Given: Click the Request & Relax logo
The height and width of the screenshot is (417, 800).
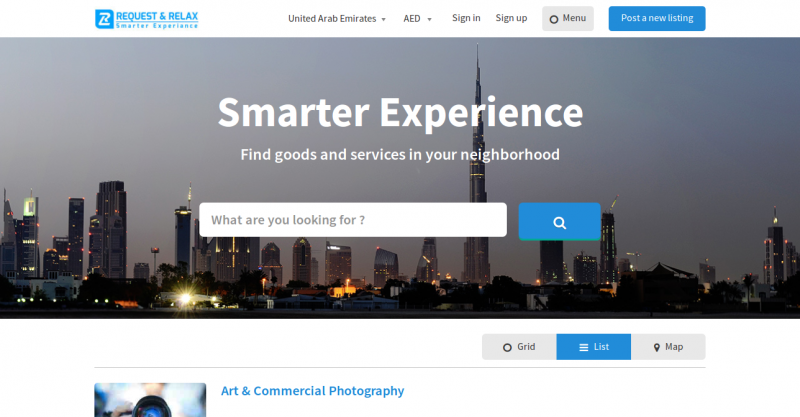Looking at the screenshot, I should pos(146,19).
